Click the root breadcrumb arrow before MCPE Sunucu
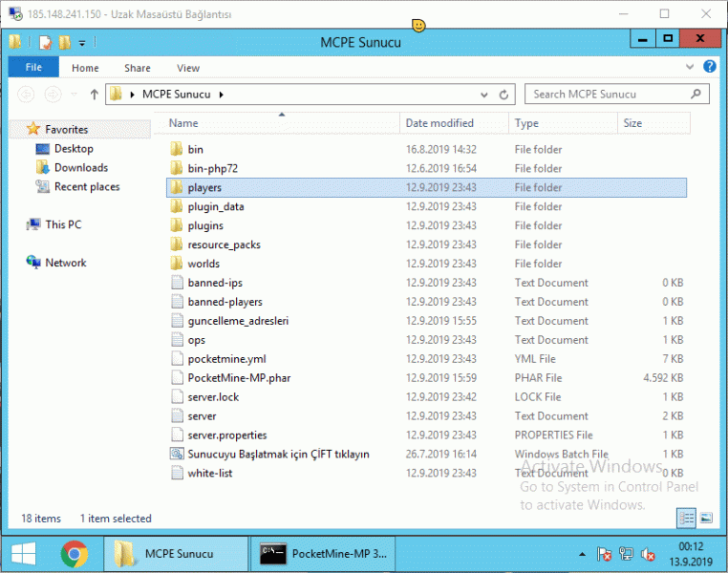 pos(133,95)
